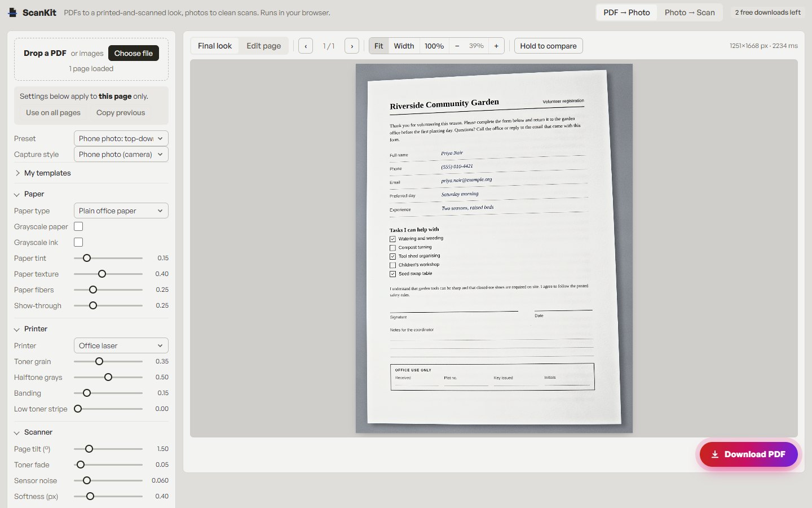Open the Preset dropdown
Viewport: 812px width, 508px height.
click(121, 138)
